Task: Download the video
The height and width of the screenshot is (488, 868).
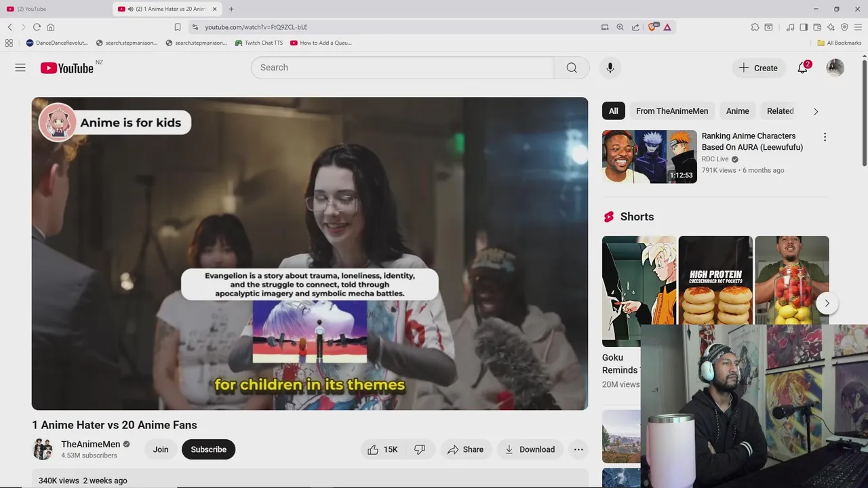Action: pyautogui.click(x=530, y=449)
